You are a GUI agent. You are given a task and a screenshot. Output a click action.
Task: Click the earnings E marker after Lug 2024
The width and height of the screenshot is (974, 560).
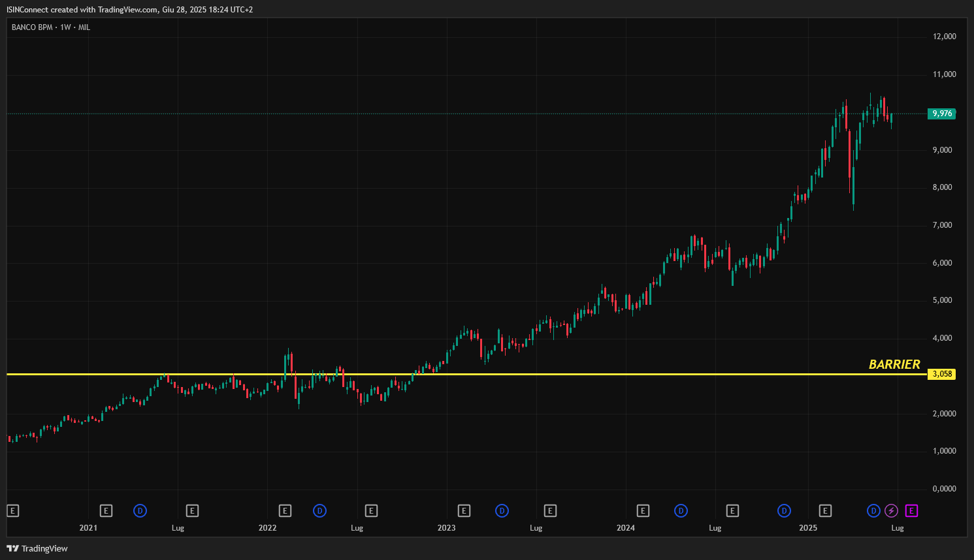tap(732, 511)
